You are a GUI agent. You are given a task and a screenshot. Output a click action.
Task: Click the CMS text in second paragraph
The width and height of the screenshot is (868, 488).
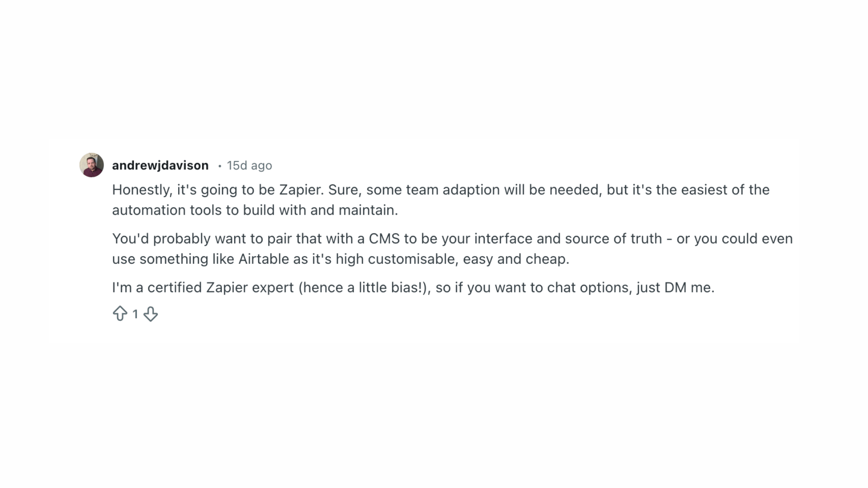[384, 239]
